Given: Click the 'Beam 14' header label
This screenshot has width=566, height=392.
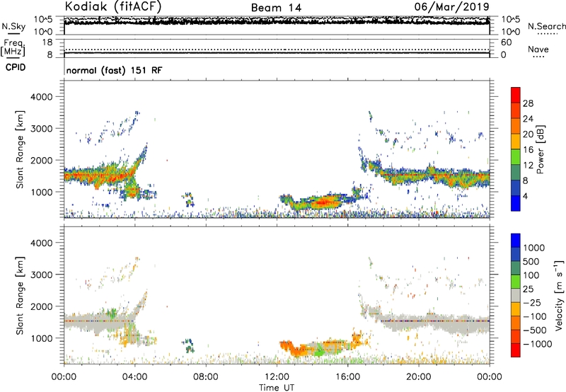Looking at the screenshot, I should pyautogui.click(x=276, y=8).
